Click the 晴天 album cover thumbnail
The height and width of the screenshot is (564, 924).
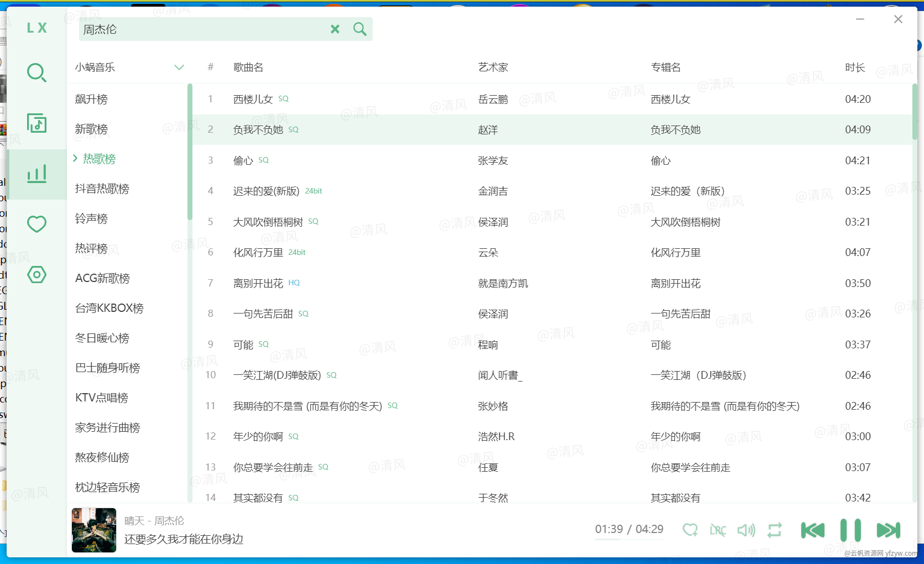click(x=94, y=530)
